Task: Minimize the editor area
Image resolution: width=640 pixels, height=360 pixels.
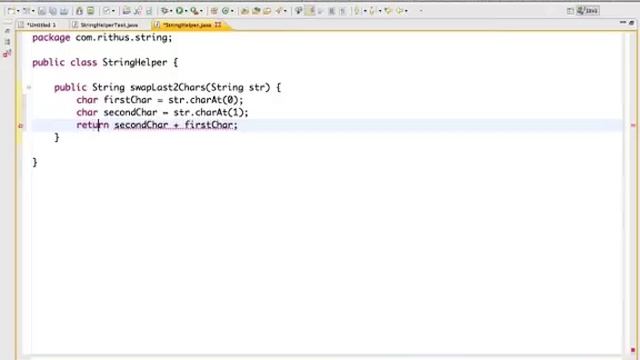Action: pos(622,23)
